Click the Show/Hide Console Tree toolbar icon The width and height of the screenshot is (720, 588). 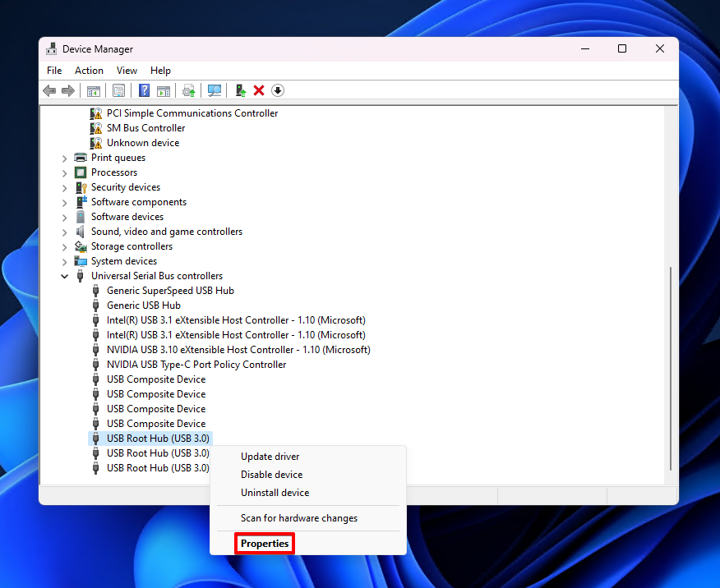coord(94,90)
